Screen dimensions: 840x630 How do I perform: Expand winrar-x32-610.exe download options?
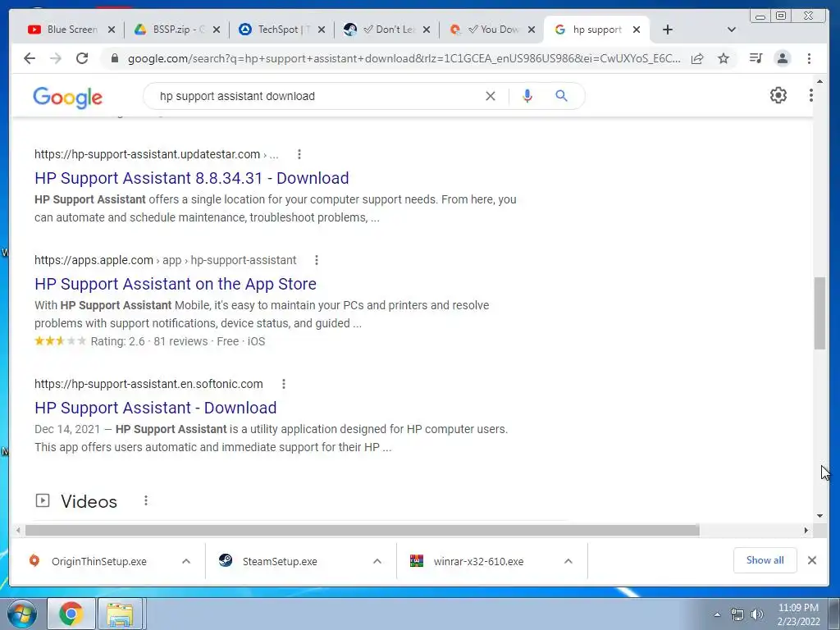[568, 561]
